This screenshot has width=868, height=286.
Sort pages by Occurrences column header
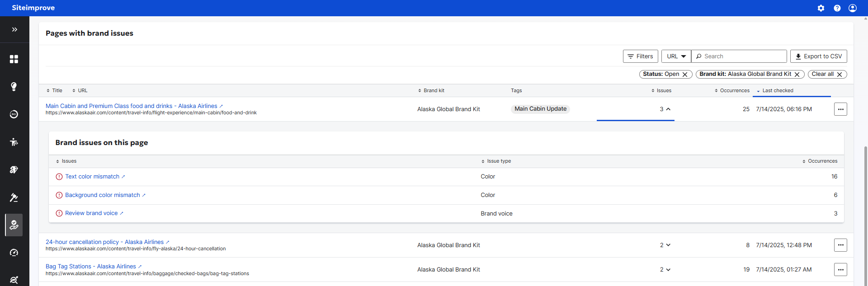pyautogui.click(x=732, y=91)
